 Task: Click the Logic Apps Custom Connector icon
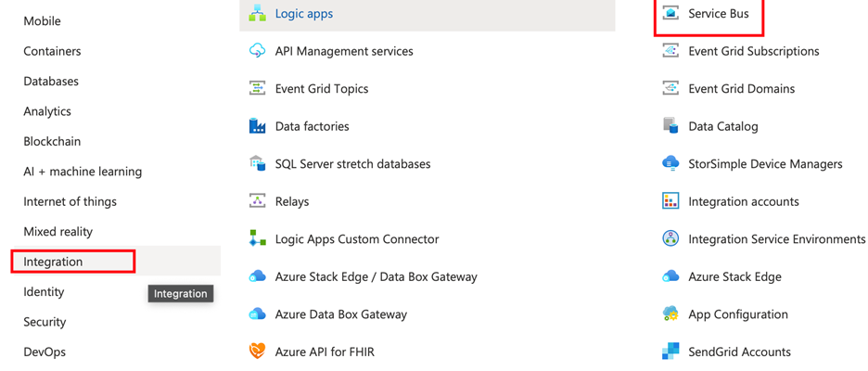(258, 239)
